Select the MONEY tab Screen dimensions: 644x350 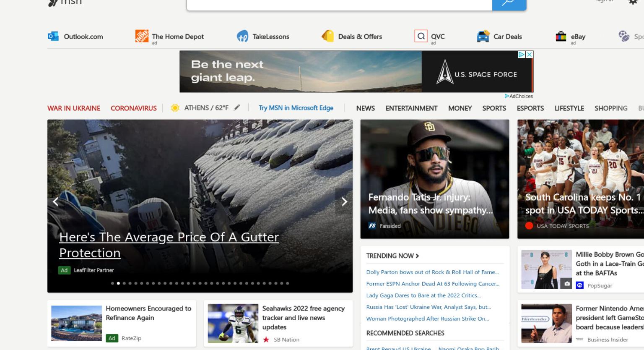coord(460,108)
